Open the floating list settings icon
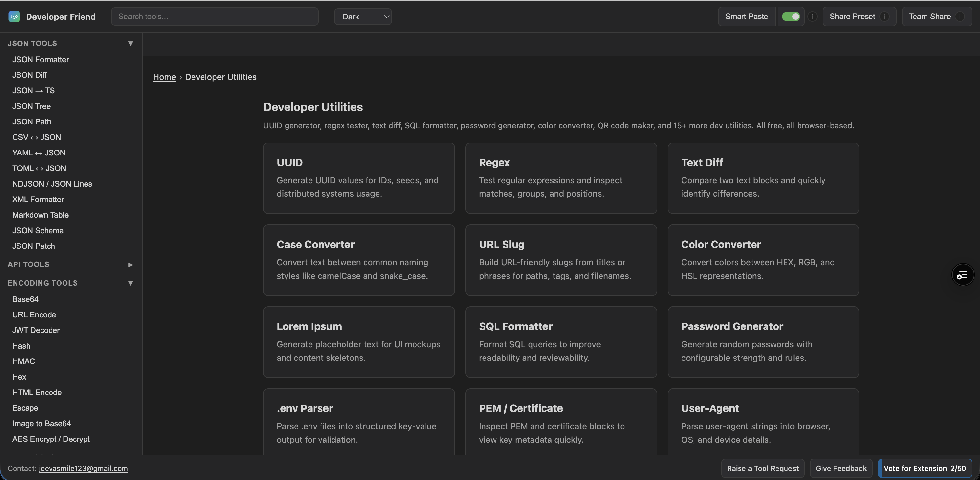This screenshot has width=980, height=480. (x=962, y=275)
